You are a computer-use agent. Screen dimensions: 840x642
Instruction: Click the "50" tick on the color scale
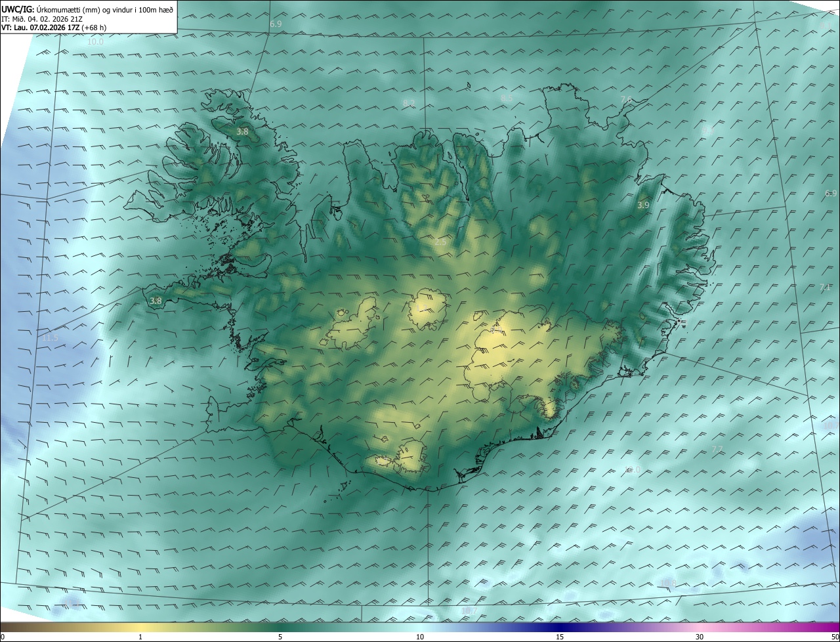(835, 637)
